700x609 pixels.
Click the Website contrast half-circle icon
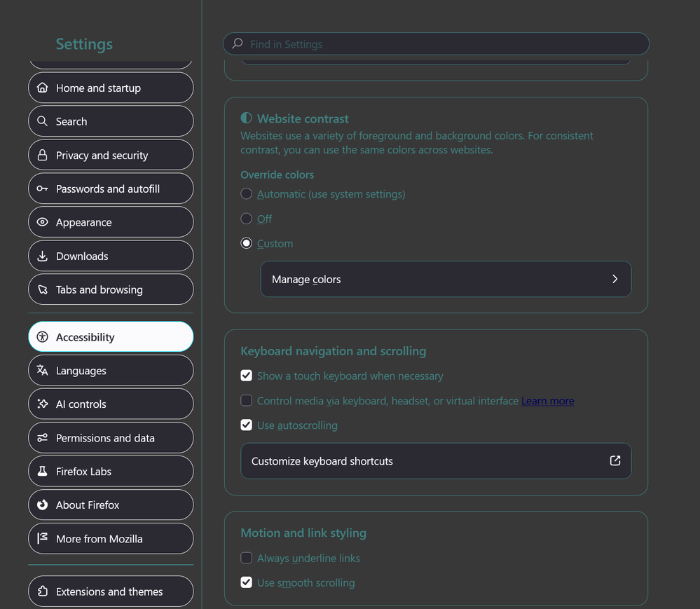click(247, 118)
